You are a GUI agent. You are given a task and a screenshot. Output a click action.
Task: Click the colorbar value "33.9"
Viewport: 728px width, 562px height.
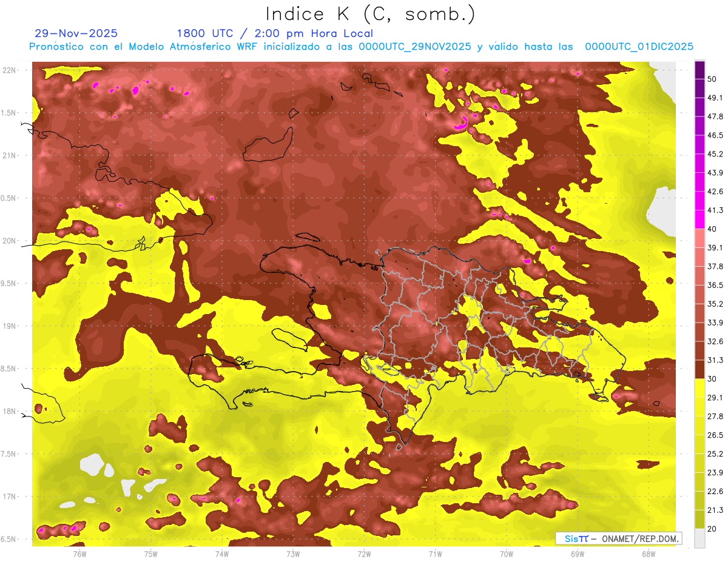[715, 323]
